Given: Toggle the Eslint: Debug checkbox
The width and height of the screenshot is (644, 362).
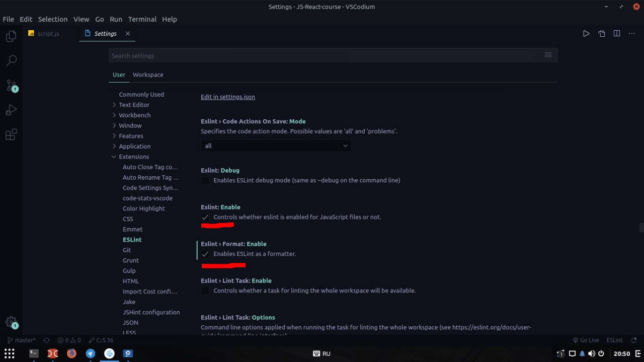Looking at the screenshot, I should coord(205,180).
